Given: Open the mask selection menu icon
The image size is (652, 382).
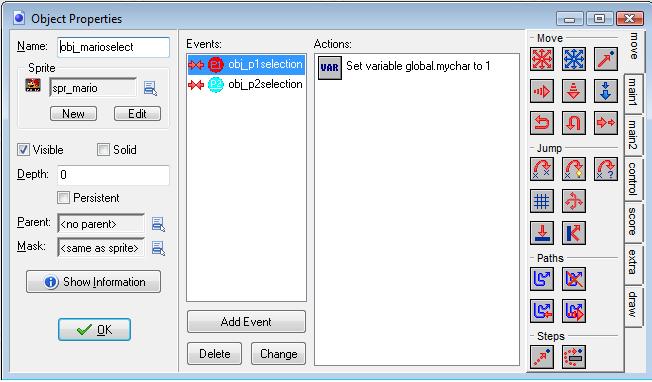Looking at the screenshot, I should click(x=158, y=248).
